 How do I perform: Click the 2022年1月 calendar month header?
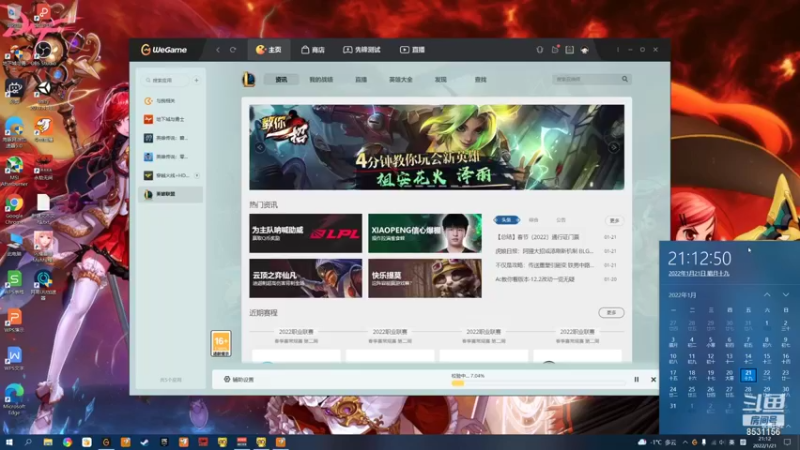pyautogui.click(x=682, y=295)
